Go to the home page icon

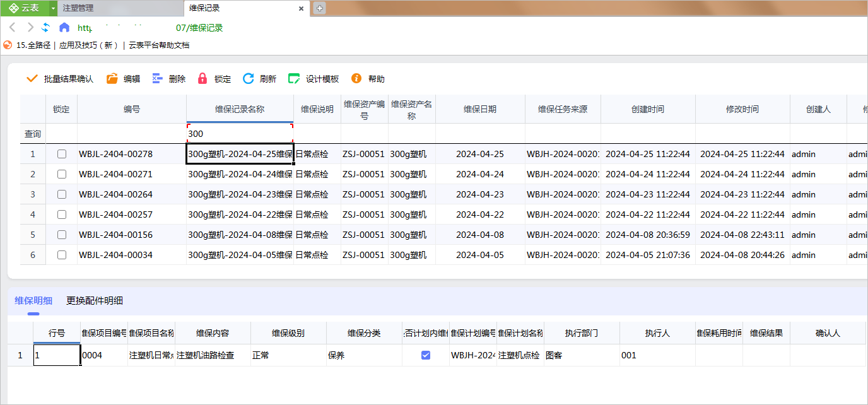tap(64, 27)
